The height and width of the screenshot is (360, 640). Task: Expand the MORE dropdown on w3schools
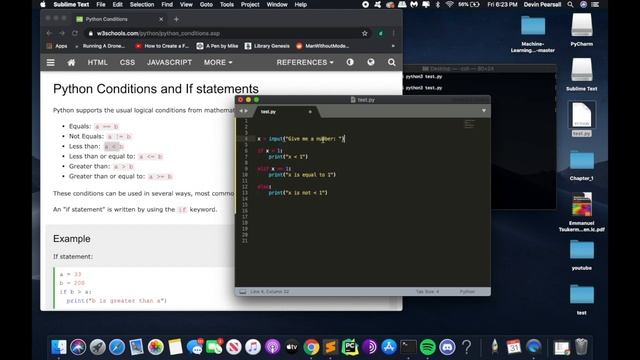click(218, 62)
